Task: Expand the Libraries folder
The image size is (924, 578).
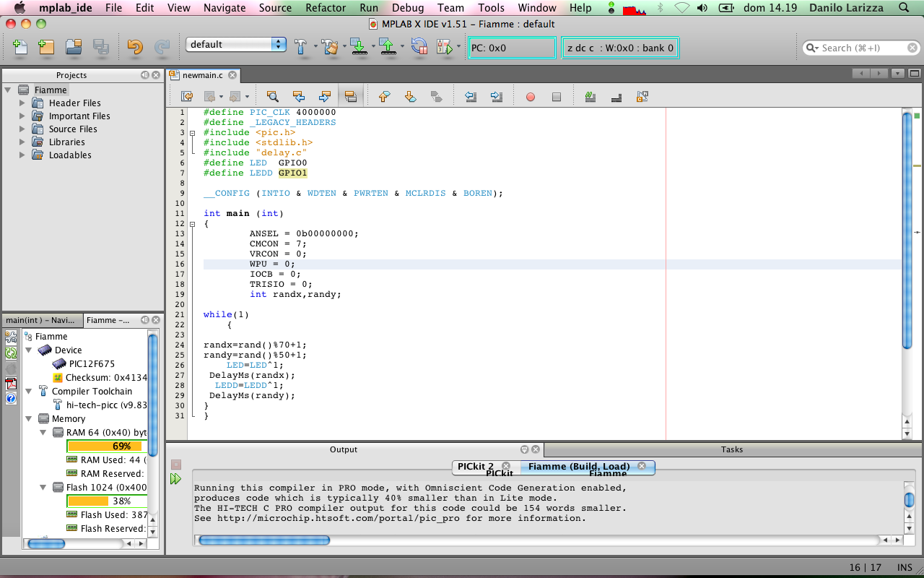Action: pos(22,142)
